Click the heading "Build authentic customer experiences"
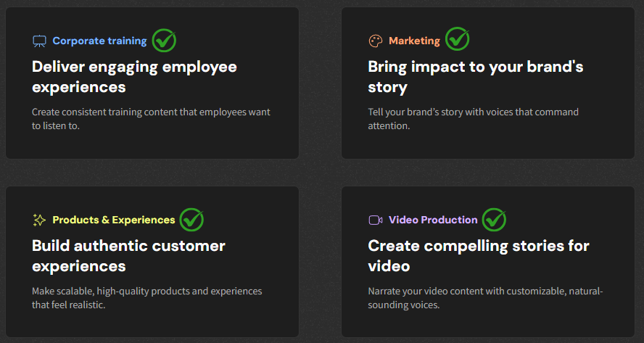 coord(128,256)
